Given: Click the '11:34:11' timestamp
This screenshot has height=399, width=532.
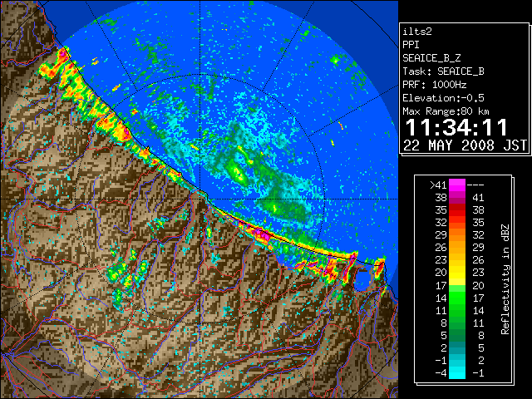Looking at the screenshot, I should [x=456, y=127].
